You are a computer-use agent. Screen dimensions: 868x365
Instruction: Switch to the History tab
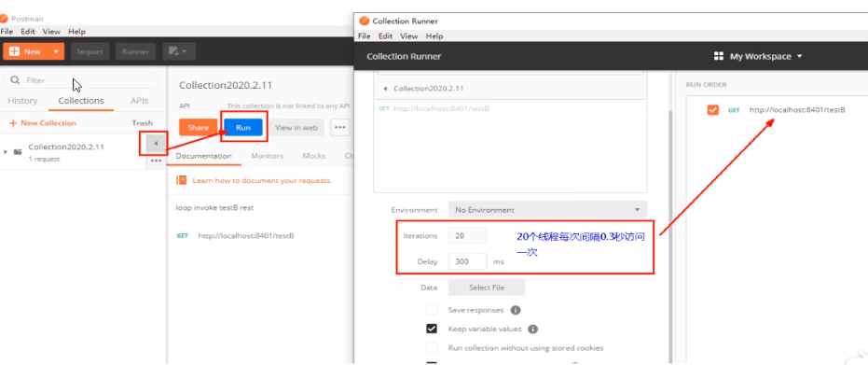[22, 101]
